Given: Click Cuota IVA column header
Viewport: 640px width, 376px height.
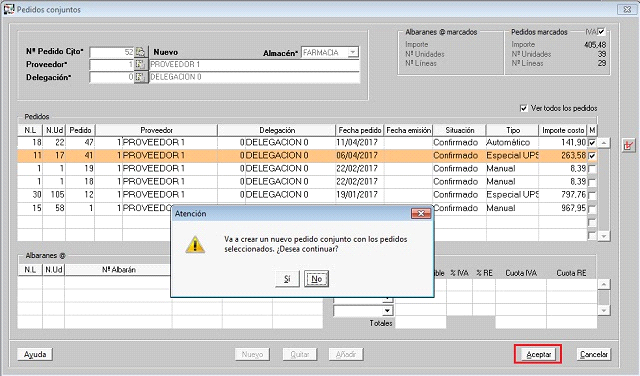Looking at the screenshot, I should [521, 273].
